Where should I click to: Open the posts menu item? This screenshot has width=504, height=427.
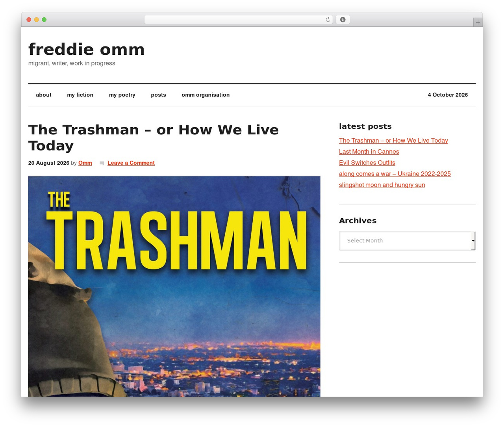[158, 95]
